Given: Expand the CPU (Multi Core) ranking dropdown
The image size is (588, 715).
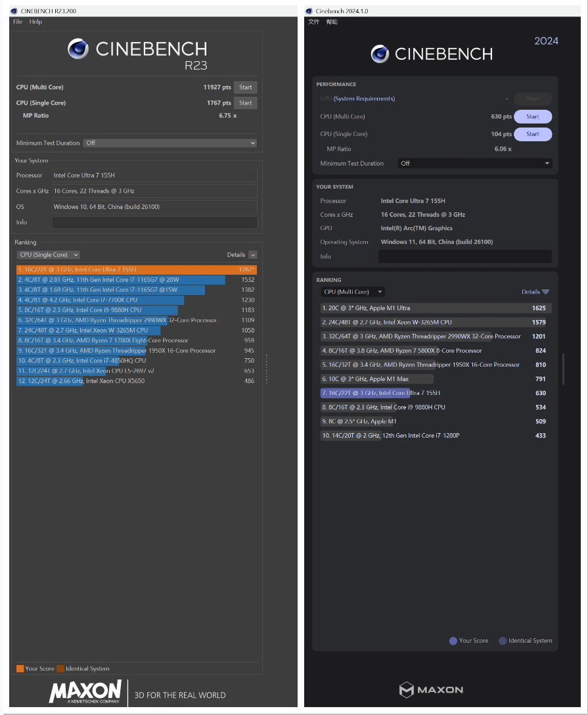Looking at the screenshot, I should (353, 292).
